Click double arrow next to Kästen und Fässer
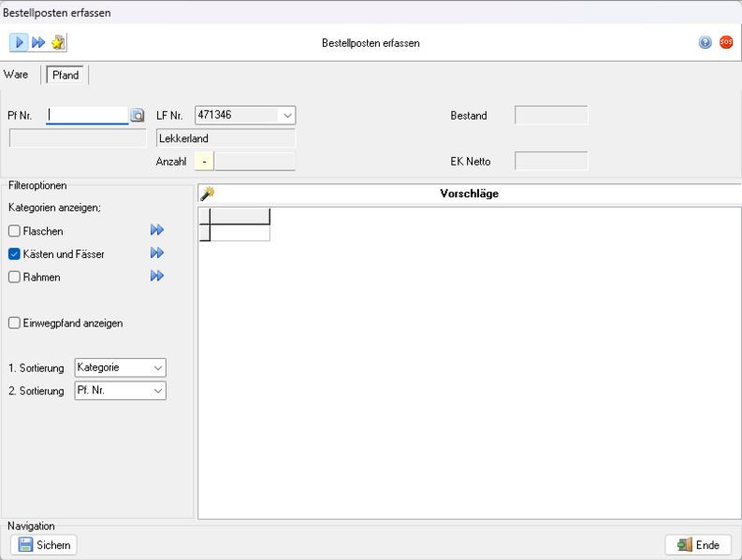 (157, 253)
